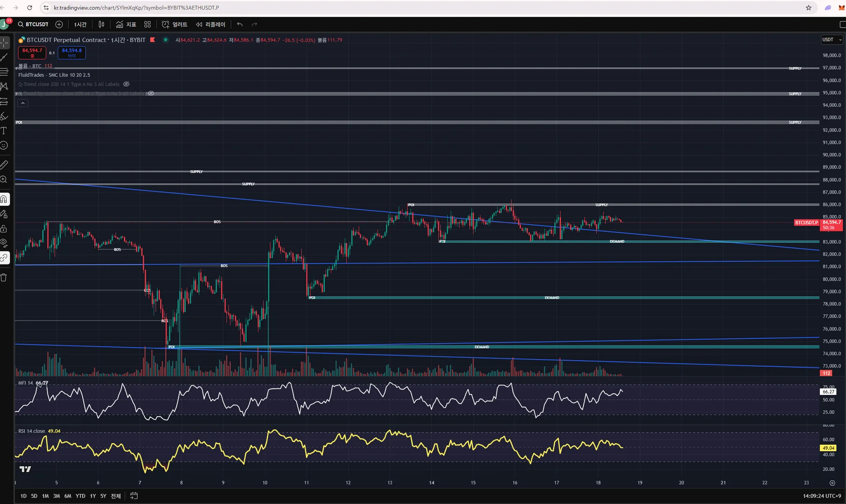The width and height of the screenshot is (846, 504).
Task: Open the 지표 indicators menu
Action: (x=126, y=24)
